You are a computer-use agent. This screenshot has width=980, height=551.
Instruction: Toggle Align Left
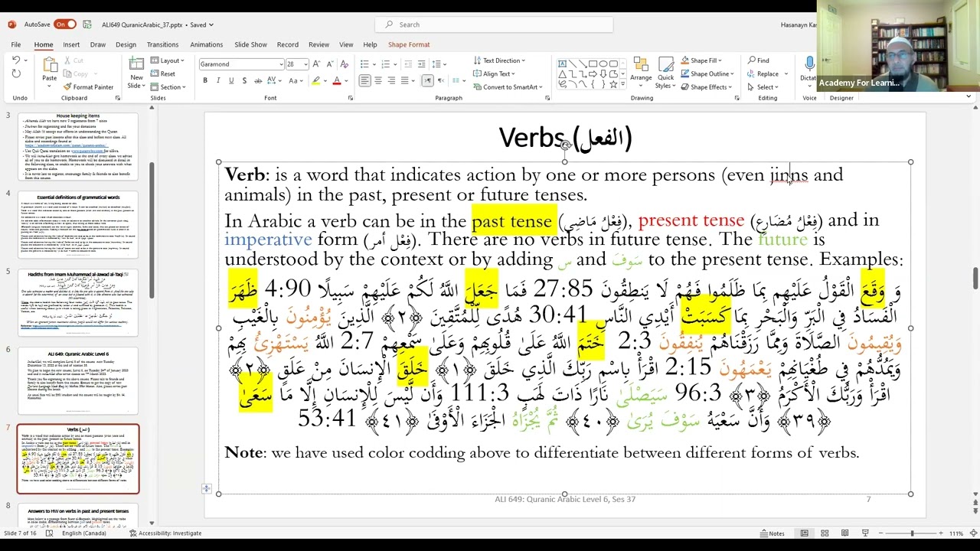click(364, 81)
